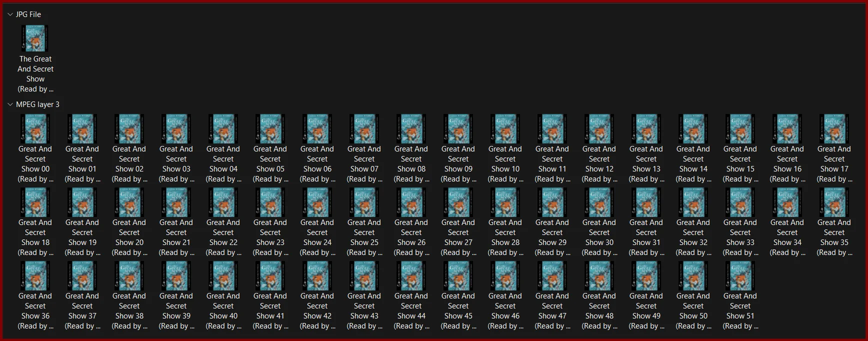Select Great And Secret Show 40 file icon
Image resolution: width=868 pixels, height=341 pixels.
coord(223,275)
